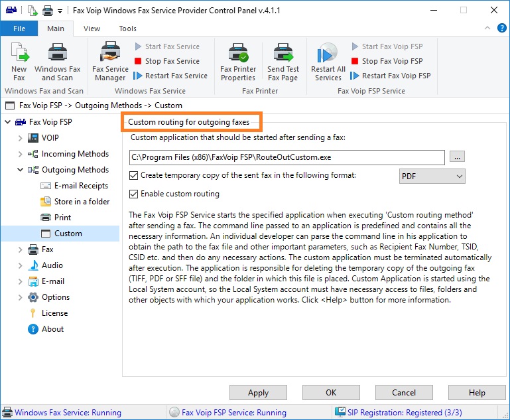
Task: Click the Apply button
Action: pos(258,393)
